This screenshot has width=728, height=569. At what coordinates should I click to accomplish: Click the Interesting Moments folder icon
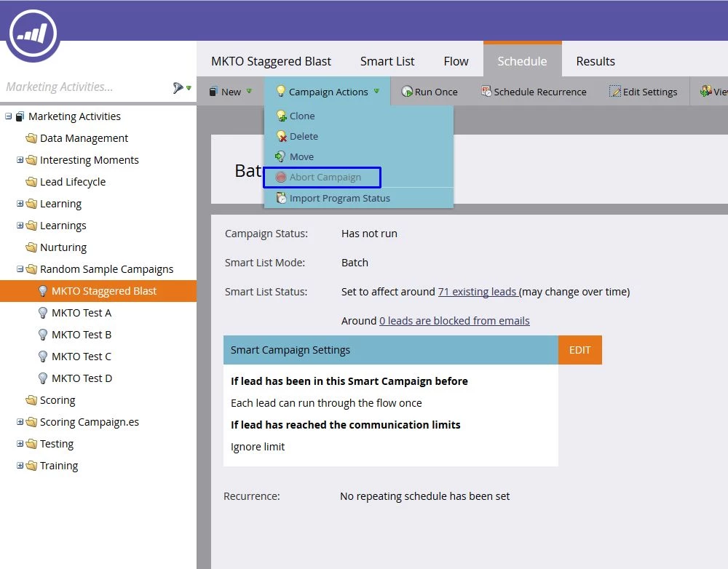pos(31,160)
